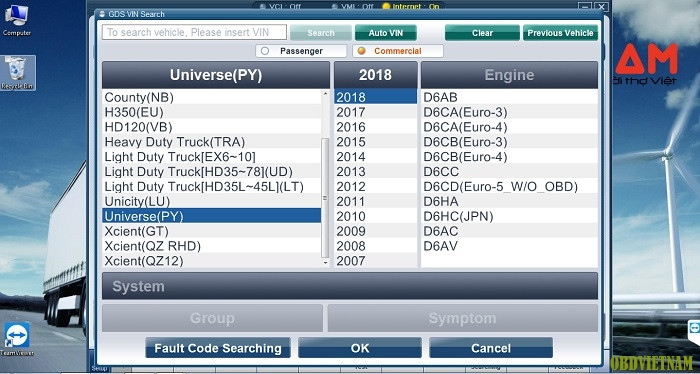The image size is (700, 374).
Task: Select Light Duty Truck[HD35L~45L](LT) model
Action: click(212, 186)
